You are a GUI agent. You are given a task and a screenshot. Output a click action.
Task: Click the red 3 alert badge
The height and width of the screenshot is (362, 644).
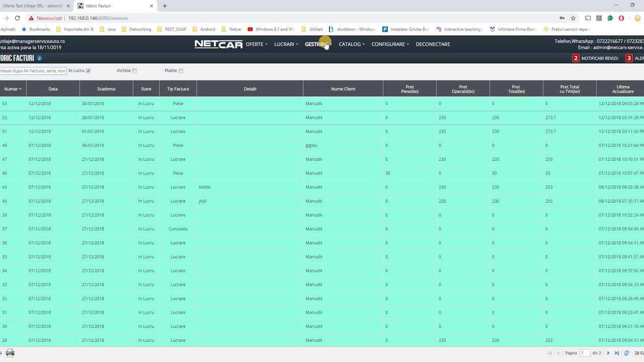tap(629, 58)
